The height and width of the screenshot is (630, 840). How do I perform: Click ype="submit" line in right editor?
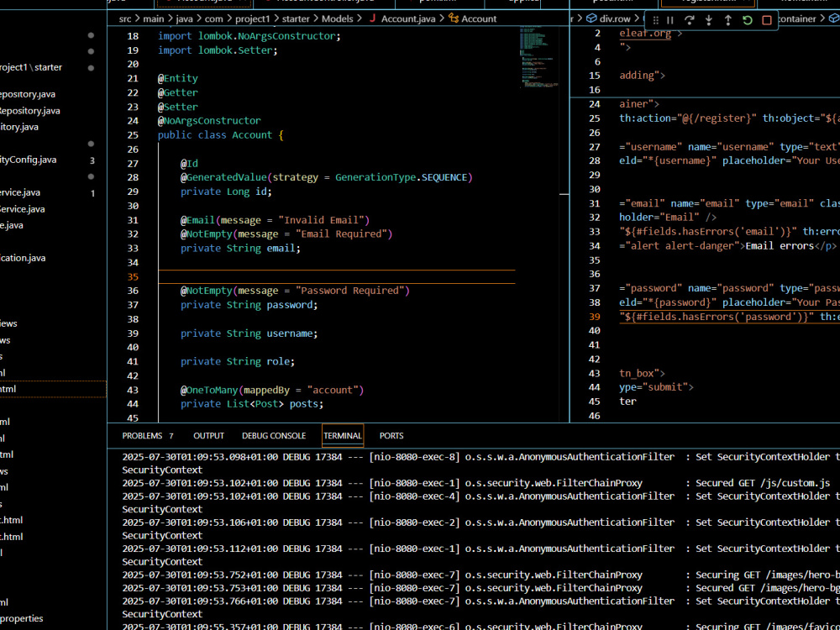[656, 386]
